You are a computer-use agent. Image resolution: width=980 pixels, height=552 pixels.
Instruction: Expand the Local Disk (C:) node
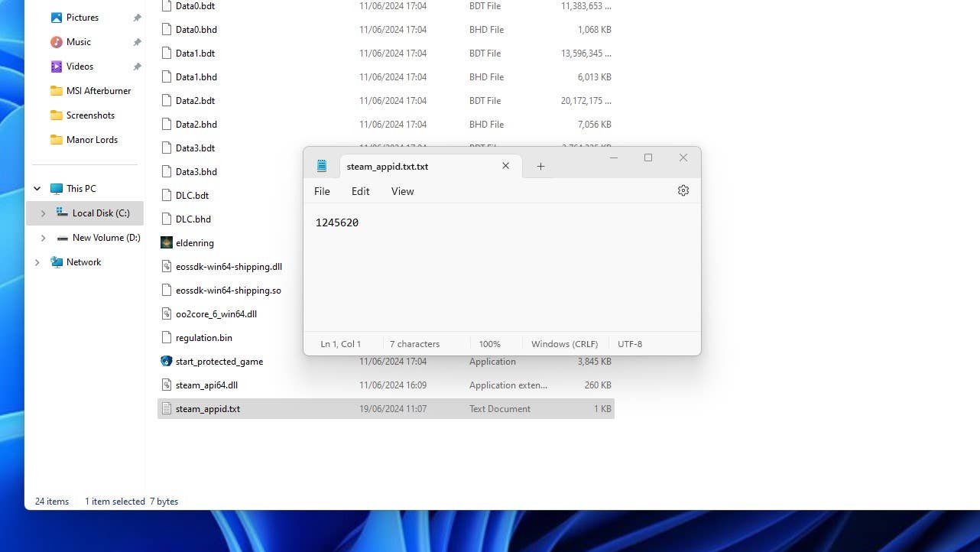(x=43, y=213)
